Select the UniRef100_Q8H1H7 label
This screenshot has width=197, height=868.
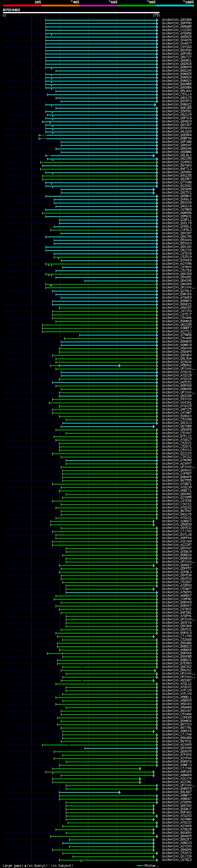tap(177, 145)
